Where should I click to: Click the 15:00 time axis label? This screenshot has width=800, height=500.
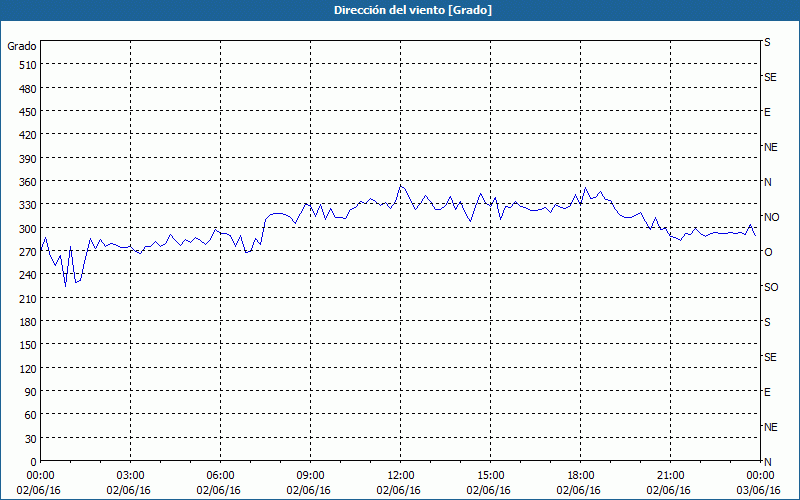pyautogui.click(x=491, y=476)
